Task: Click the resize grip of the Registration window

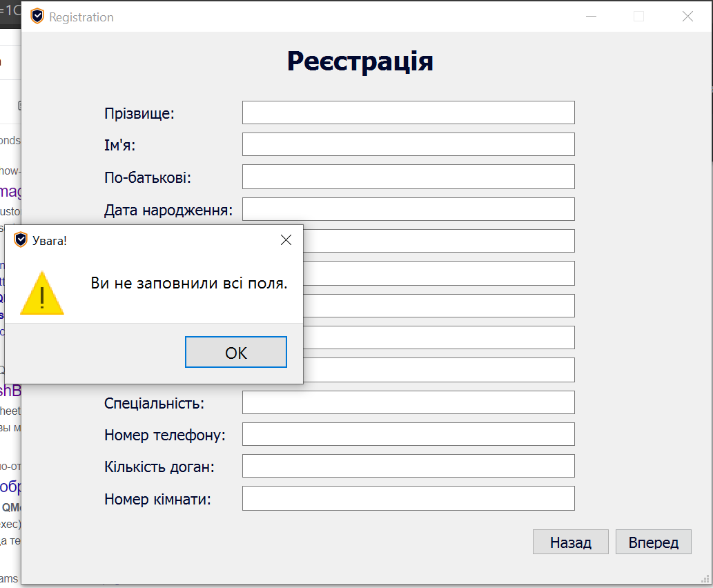Action: (x=705, y=579)
